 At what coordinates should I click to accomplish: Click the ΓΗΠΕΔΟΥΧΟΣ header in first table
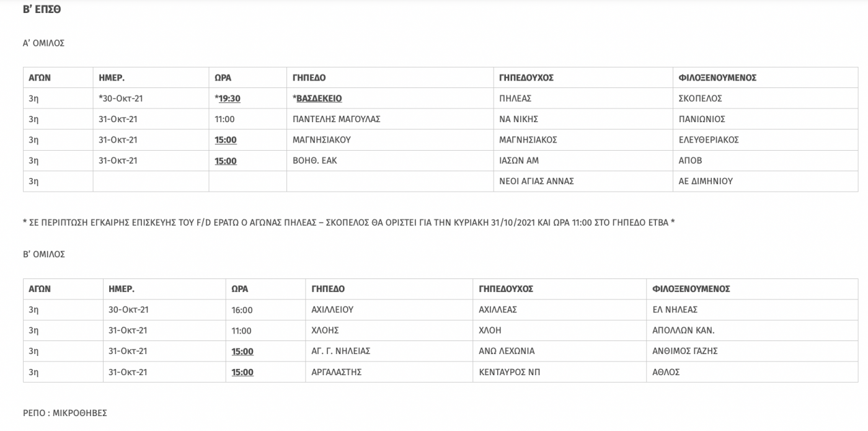(x=526, y=78)
